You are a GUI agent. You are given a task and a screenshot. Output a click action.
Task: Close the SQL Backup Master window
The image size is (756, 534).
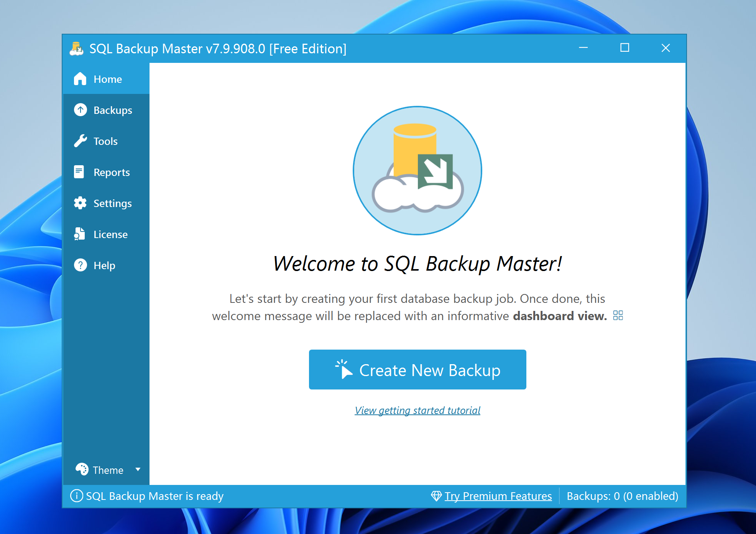[x=666, y=48]
